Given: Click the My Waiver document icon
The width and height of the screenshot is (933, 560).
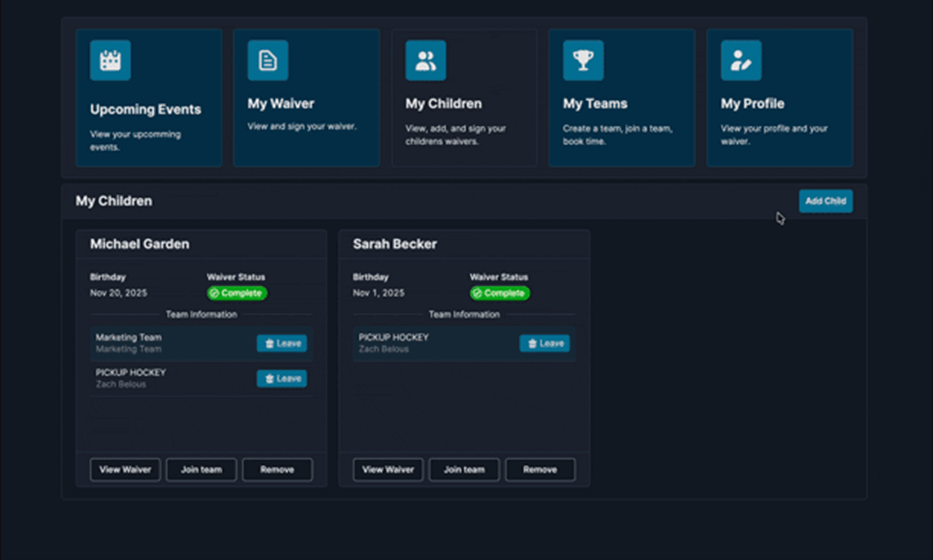Looking at the screenshot, I should [268, 60].
